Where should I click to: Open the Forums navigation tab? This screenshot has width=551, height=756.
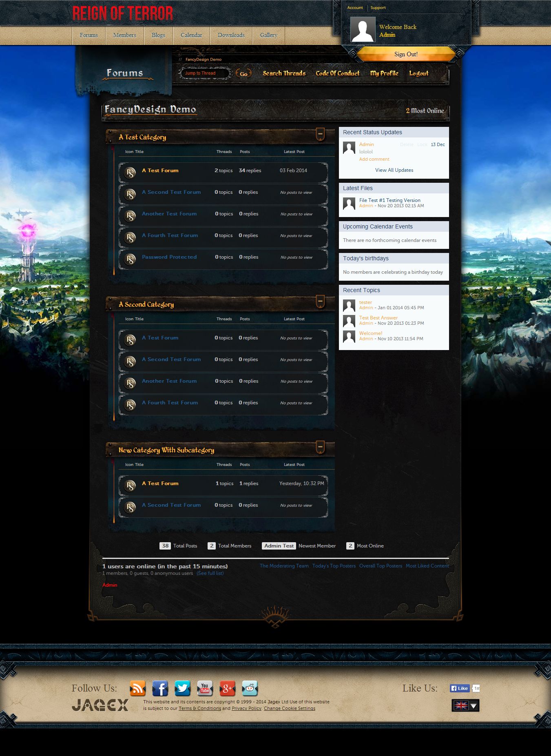[89, 35]
